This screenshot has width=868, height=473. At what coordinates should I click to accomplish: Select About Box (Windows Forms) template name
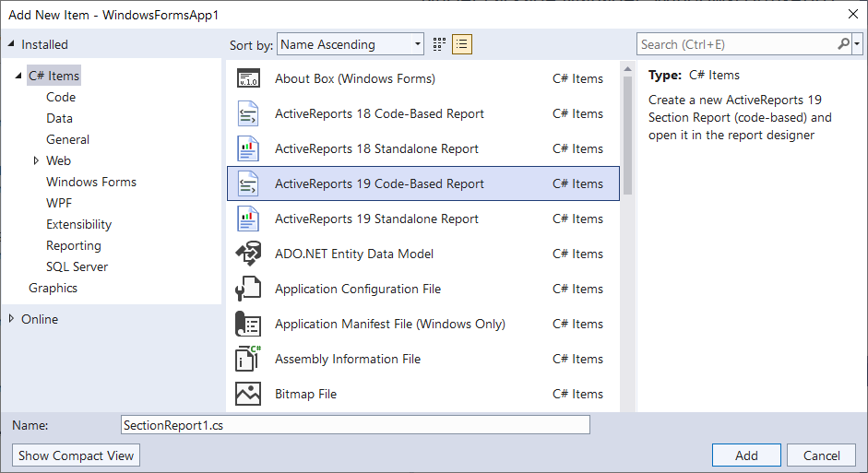coord(355,78)
